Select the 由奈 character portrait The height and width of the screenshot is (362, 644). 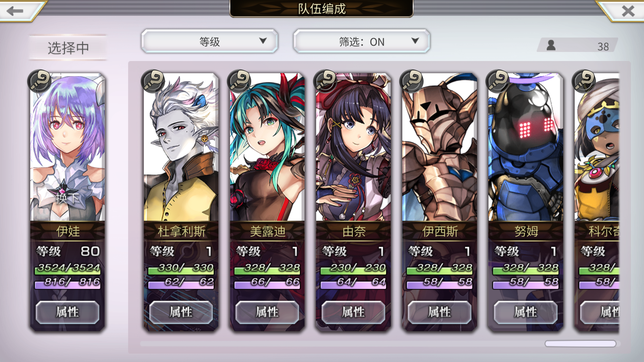pyautogui.click(x=353, y=147)
